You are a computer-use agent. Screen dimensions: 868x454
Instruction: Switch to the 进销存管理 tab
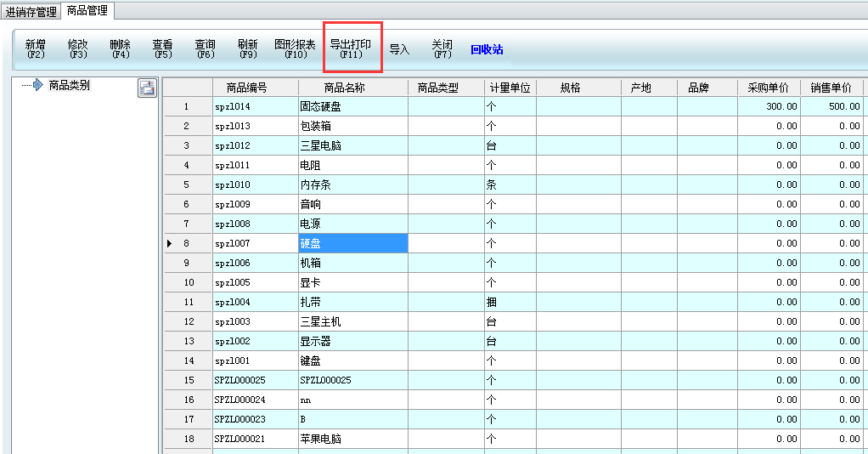[31, 12]
